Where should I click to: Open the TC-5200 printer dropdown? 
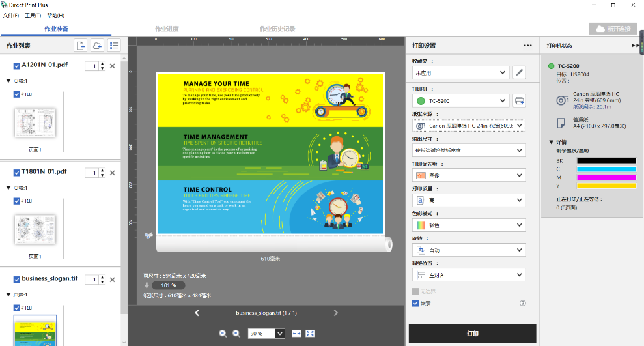coord(460,100)
